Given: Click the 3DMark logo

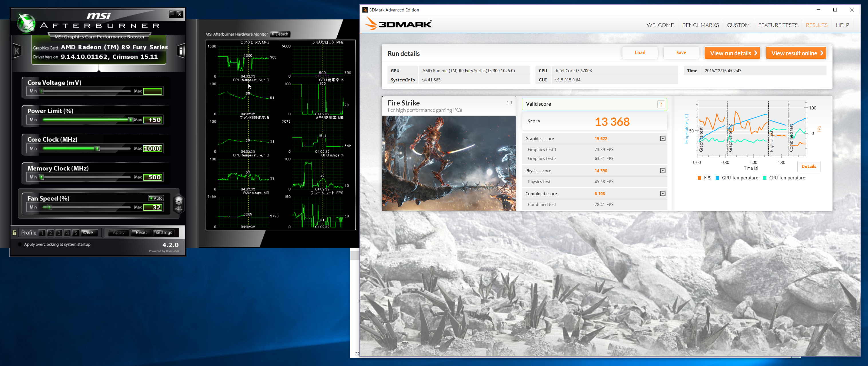Looking at the screenshot, I should pos(399,24).
